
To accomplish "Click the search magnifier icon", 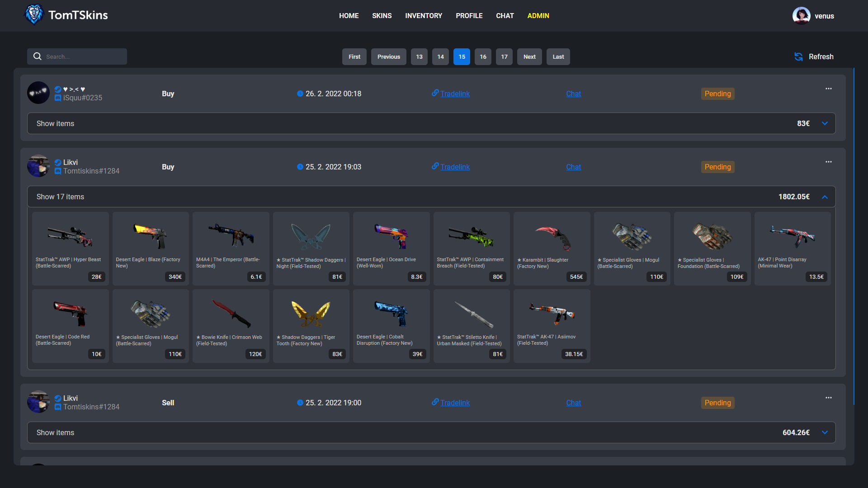I will coord(38,56).
